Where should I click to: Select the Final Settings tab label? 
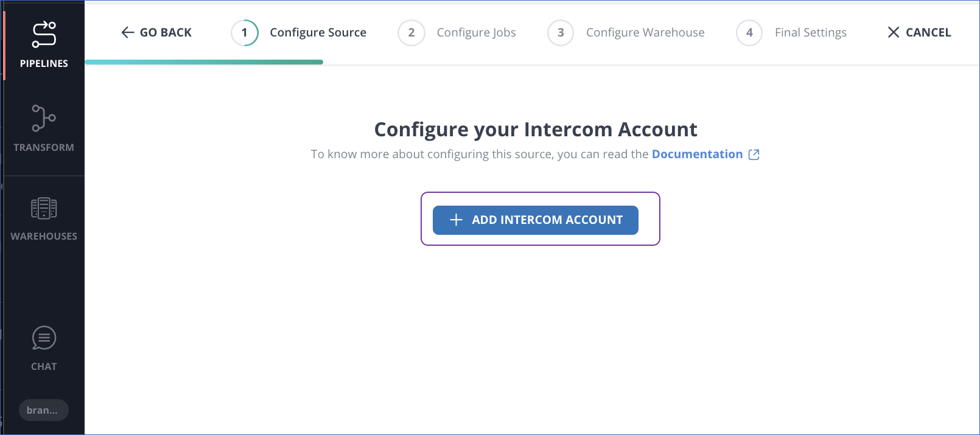point(810,32)
